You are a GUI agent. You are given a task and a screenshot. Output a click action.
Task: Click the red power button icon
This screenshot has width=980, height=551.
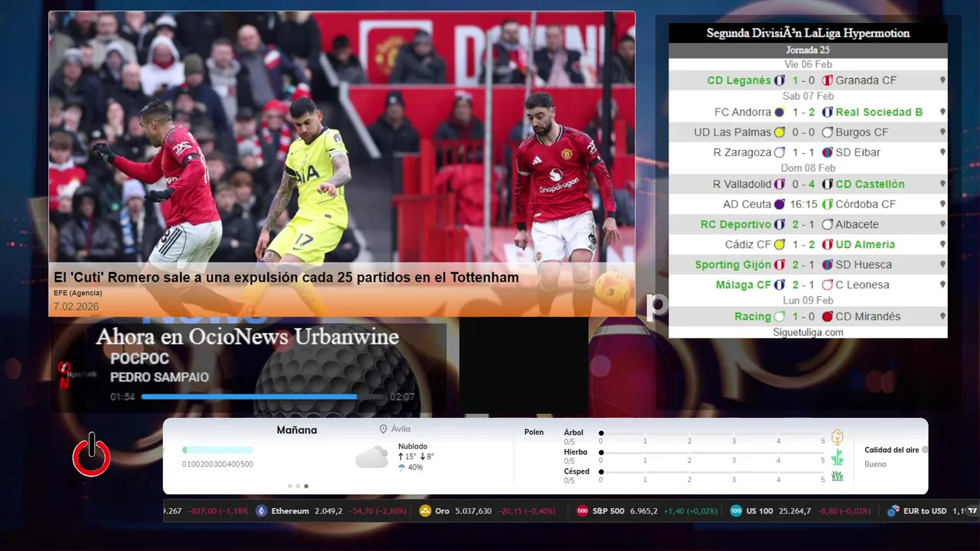[92, 456]
